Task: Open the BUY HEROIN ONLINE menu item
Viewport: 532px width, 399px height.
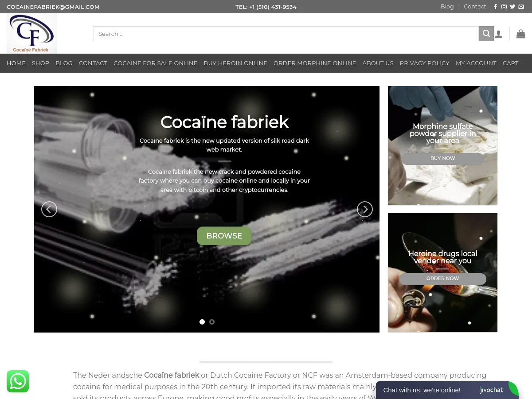Action: 235,63
